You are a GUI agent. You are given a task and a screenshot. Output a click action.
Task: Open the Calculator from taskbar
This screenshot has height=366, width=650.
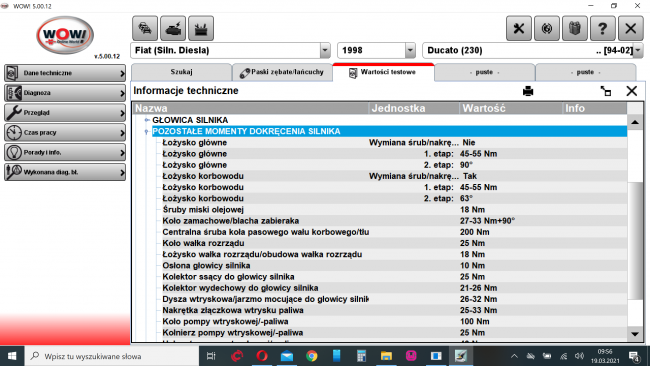361,356
